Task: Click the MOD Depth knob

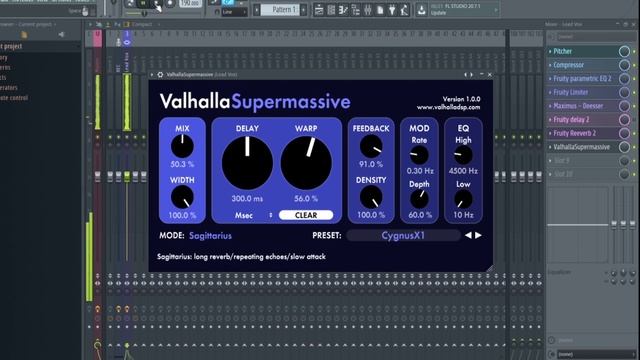Action: [x=419, y=199]
